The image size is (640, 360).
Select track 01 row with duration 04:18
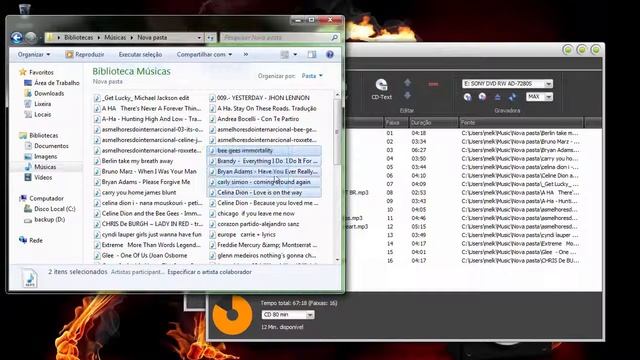click(x=473, y=133)
